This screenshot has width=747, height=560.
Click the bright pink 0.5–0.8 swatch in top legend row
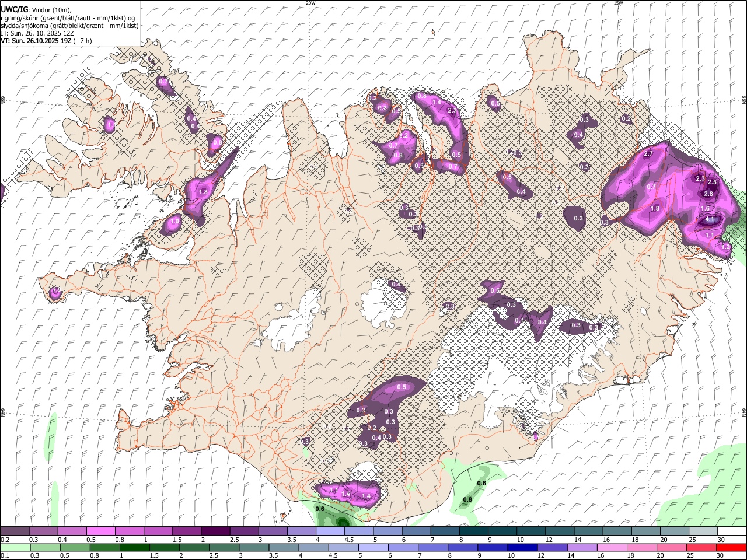[x=101, y=531]
